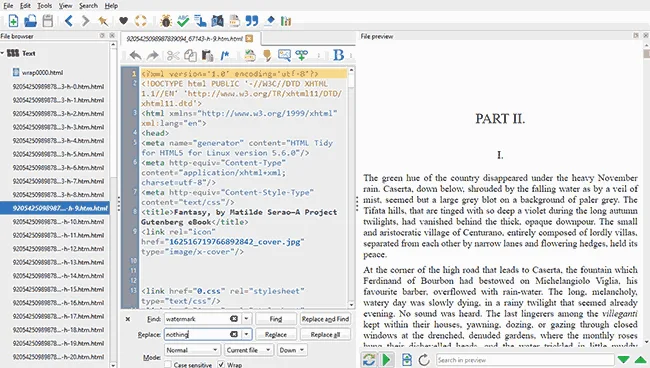Collapse the Text tree category
Screen dimensions: 650x368
pyautogui.click(x=2, y=53)
